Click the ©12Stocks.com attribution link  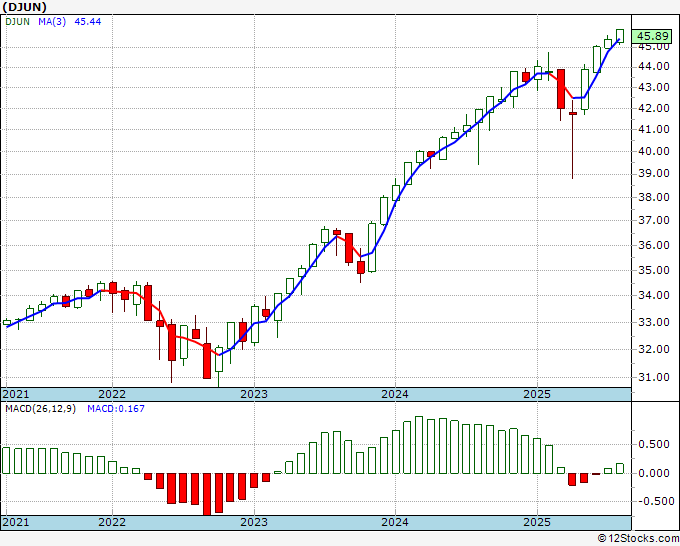point(638,539)
